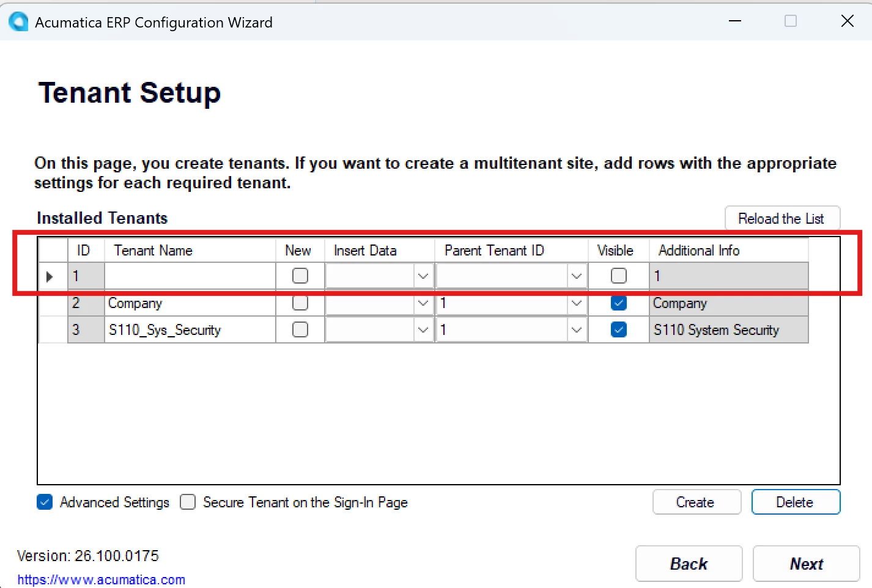Image resolution: width=872 pixels, height=588 pixels.
Task: Click the S110 System Security additional info cell
Action: [x=729, y=329]
